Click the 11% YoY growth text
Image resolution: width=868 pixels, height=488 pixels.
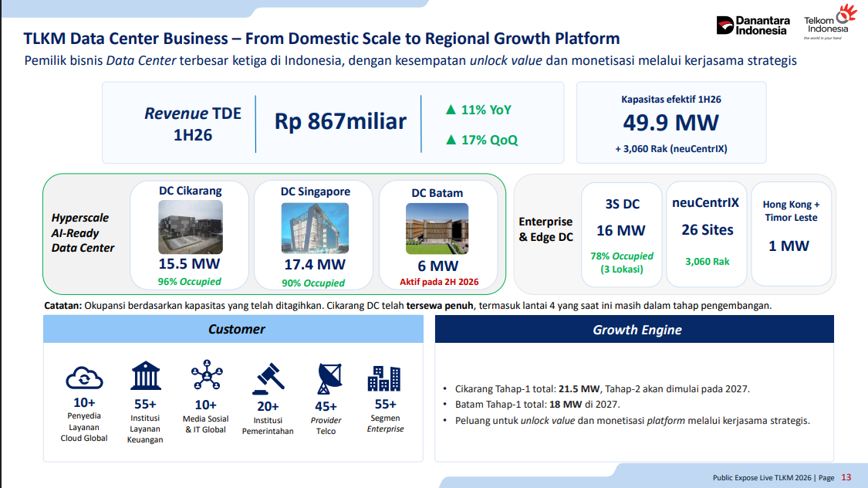point(486,110)
